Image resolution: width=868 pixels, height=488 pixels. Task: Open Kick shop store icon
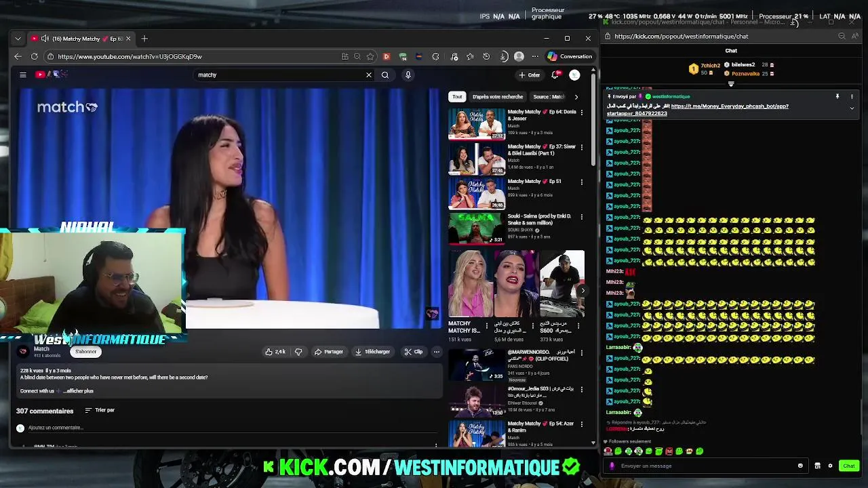(x=817, y=466)
